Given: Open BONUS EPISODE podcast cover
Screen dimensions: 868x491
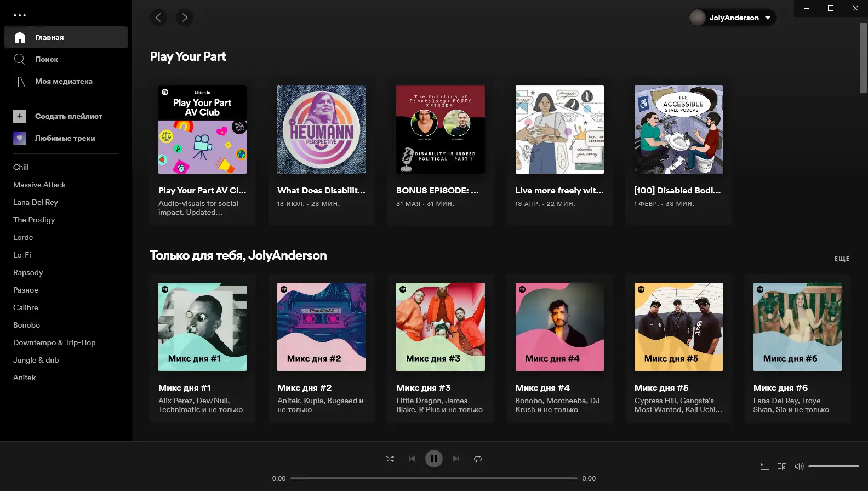Looking at the screenshot, I should 441,129.
